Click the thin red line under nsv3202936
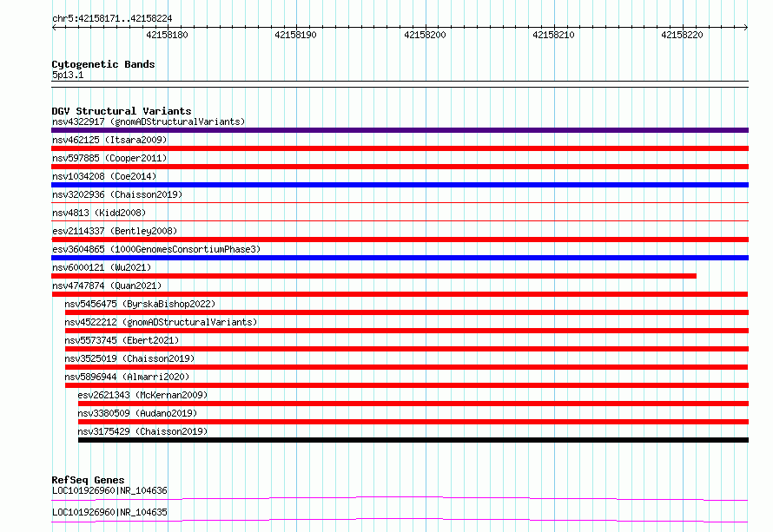This screenshot has height=532, width=773. (x=400, y=202)
